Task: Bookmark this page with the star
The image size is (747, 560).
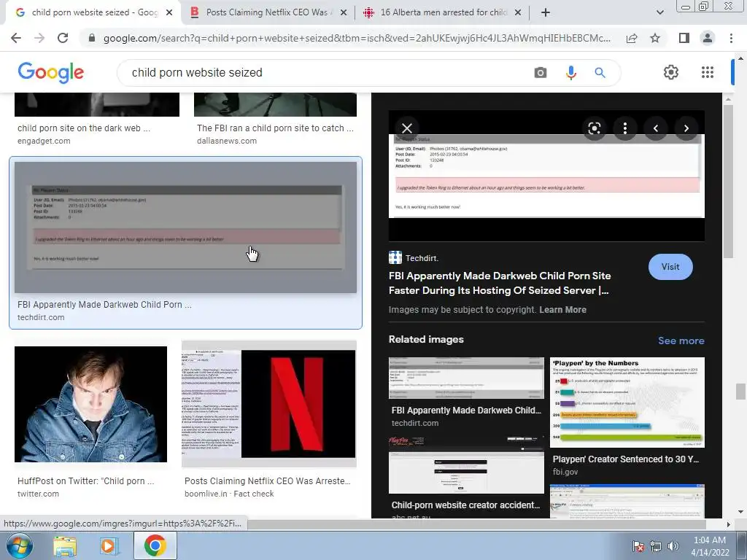Action: point(655,38)
